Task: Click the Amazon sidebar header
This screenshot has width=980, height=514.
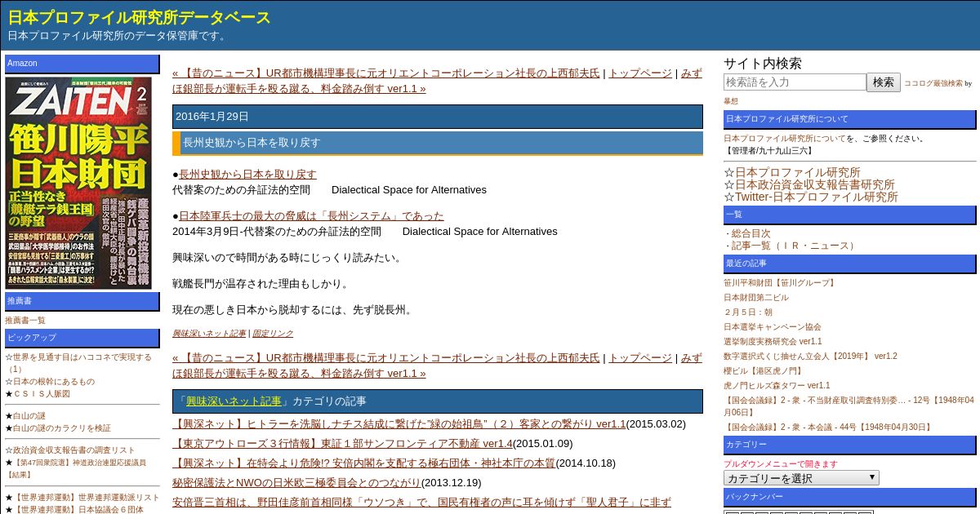Action: pos(82,64)
